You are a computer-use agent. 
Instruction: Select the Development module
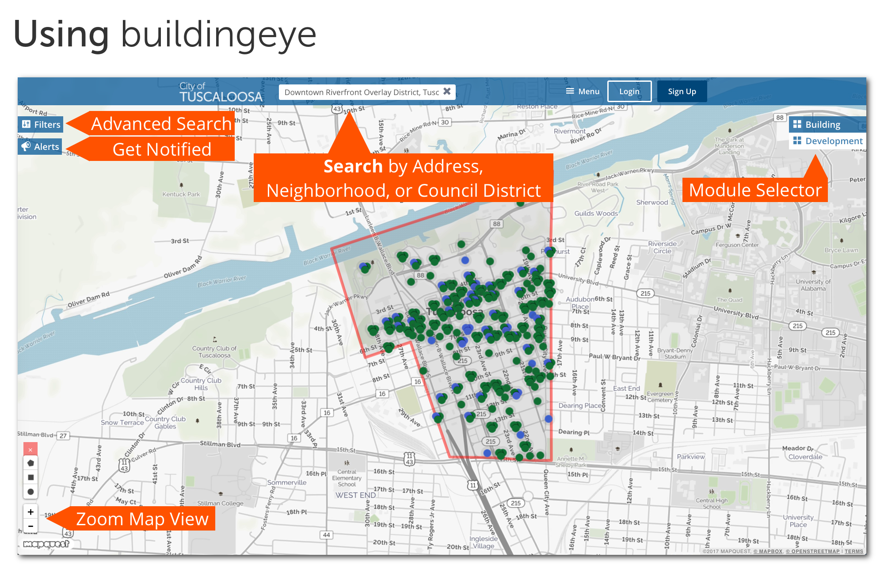click(x=827, y=141)
